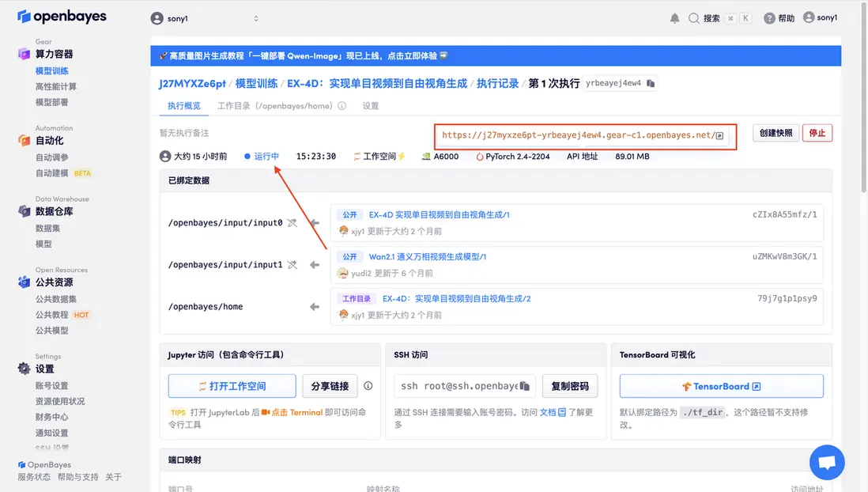Viewport: 868px width, 492px height.
Task: Open the notifications bell icon
Action: [x=674, y=18]
